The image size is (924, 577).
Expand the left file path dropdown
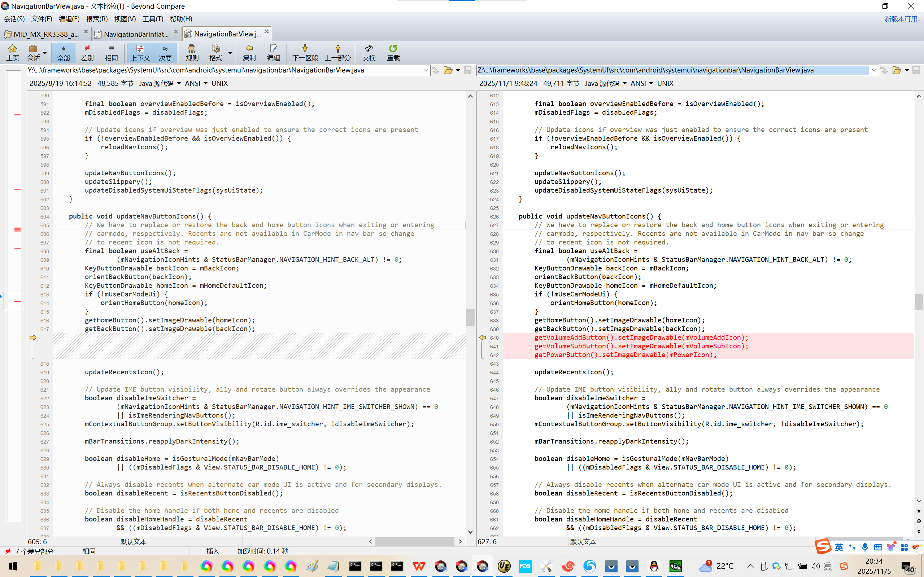425,70
